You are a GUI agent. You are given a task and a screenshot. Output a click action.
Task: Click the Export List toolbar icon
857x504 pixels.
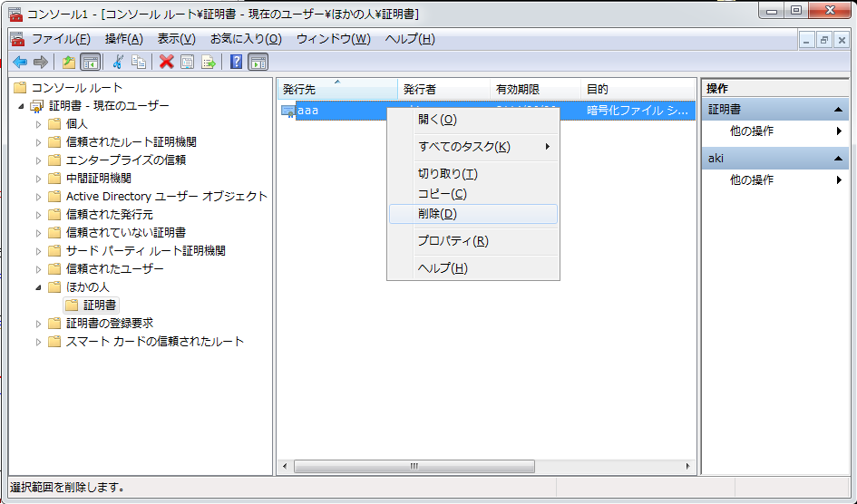[x=209, y=62]
